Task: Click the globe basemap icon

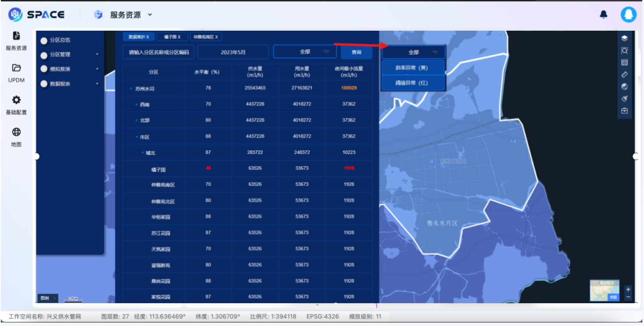Action: pyautogui.click(x=624, y=87)
